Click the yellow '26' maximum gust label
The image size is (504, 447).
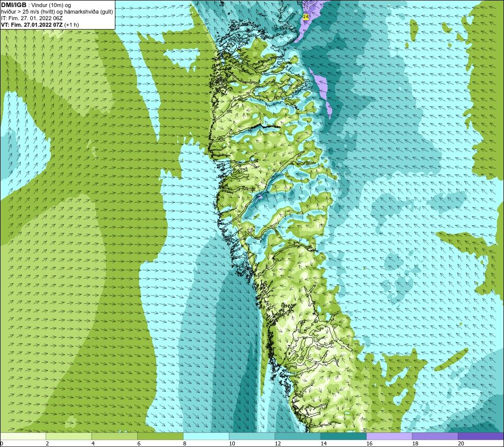tap(306, 17)
